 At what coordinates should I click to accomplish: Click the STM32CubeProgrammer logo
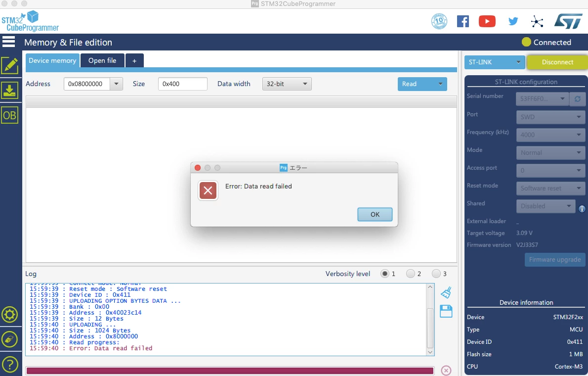(30, 21)
